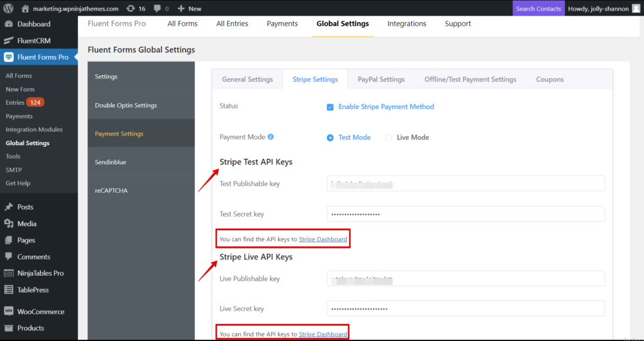Switch to the Stripe Settings tab

(x=315, y=79)
